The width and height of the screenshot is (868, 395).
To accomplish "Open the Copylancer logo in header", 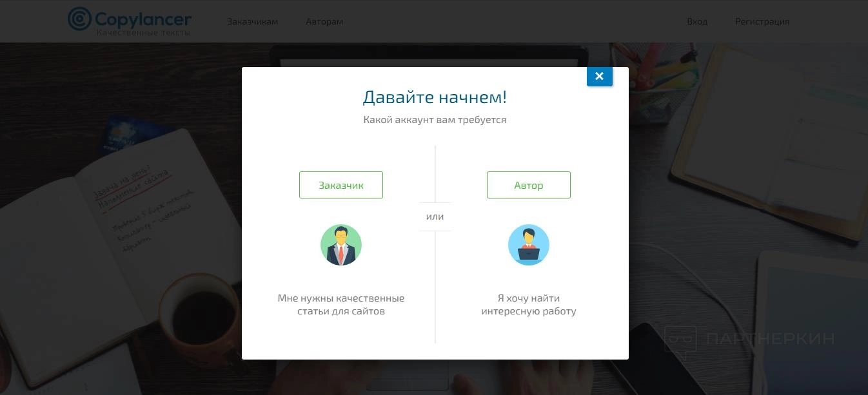I will (130, 21).
